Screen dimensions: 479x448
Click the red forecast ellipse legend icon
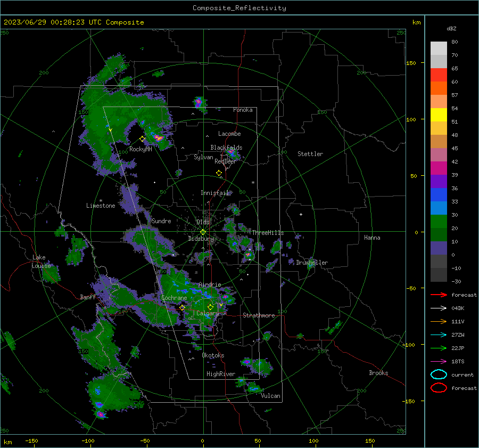coord(439,388)
